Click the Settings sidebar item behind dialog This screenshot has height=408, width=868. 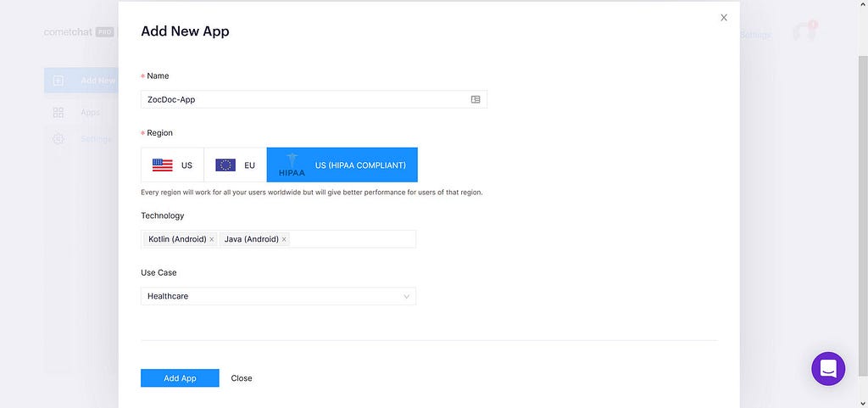point(96,139)
